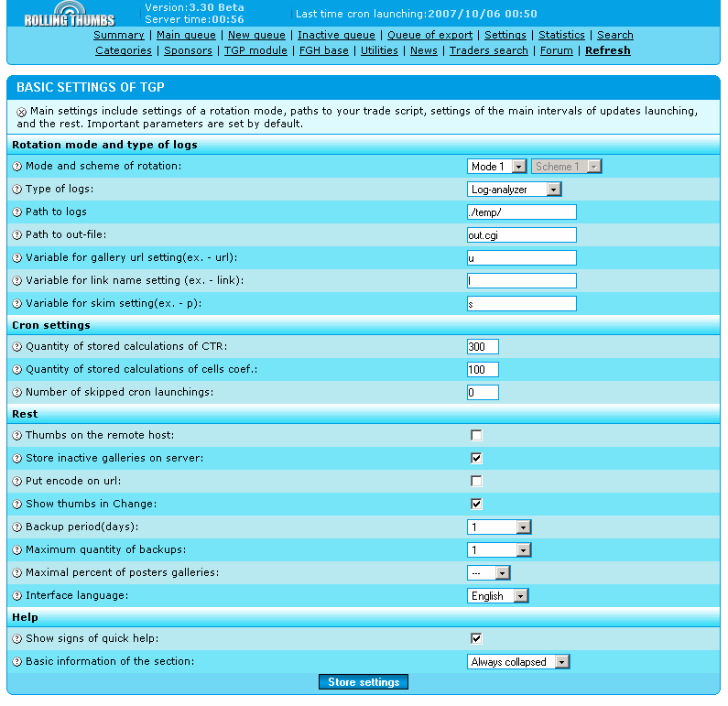
Task: Open the Statistics link
Action: pos(561,35)
